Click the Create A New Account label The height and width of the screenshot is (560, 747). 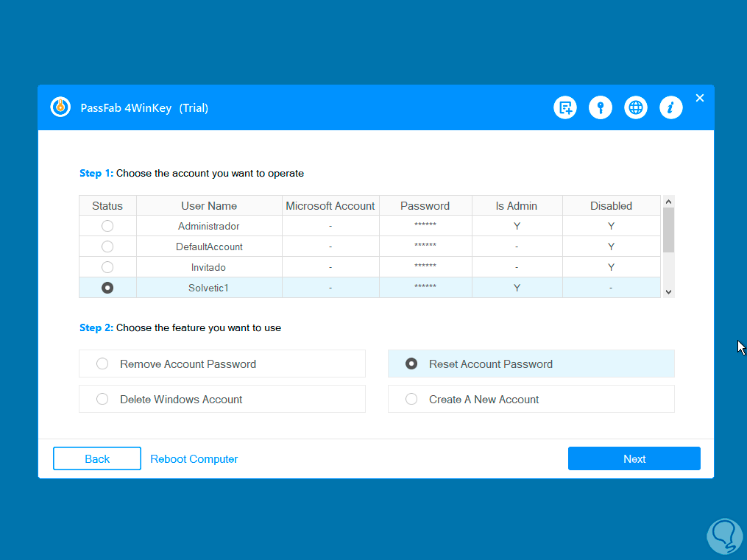484,399
